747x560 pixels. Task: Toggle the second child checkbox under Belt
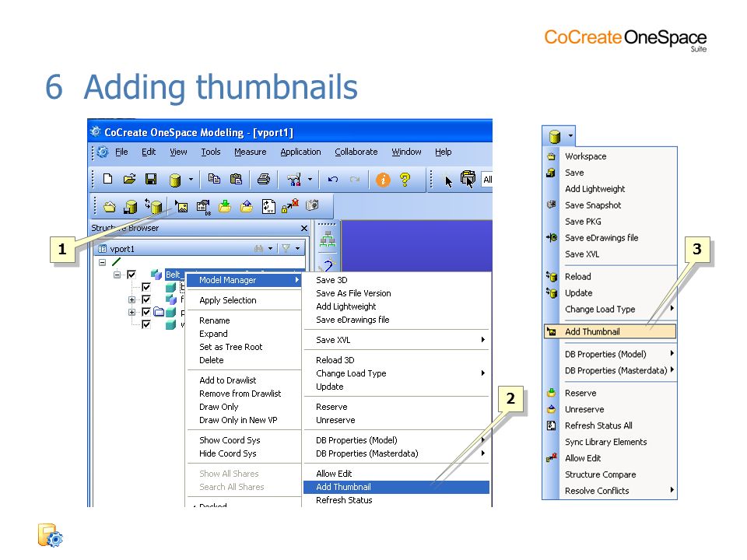[146, 299]
